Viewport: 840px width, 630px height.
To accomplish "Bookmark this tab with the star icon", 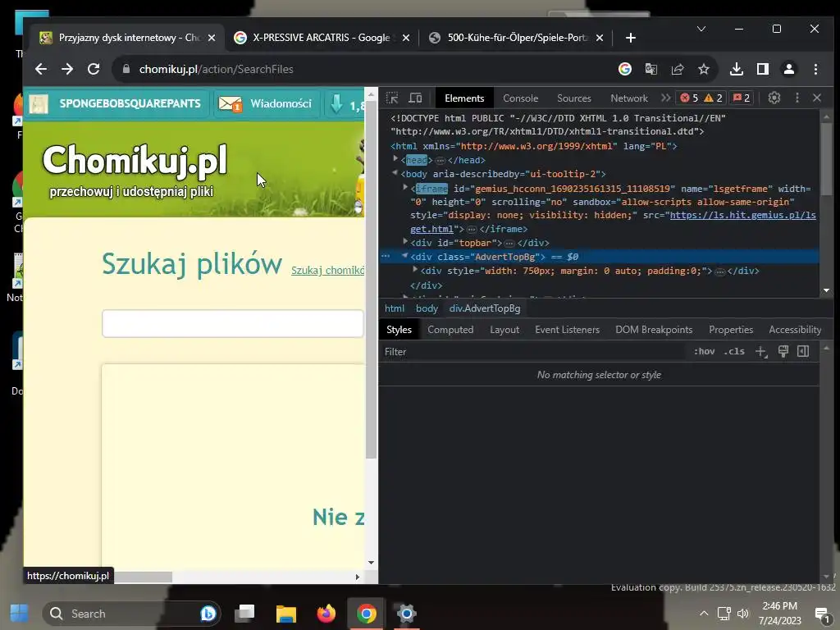I will [704, 69].
